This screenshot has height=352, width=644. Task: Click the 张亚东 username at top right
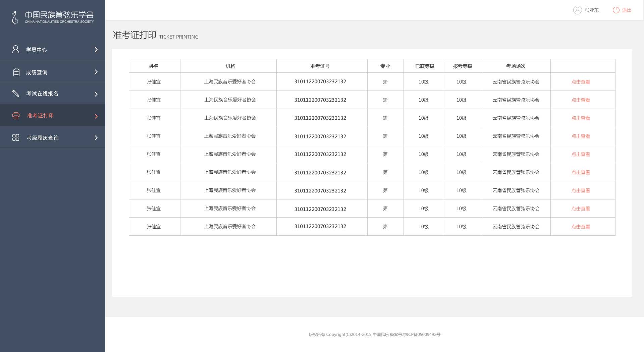(591, 10)
